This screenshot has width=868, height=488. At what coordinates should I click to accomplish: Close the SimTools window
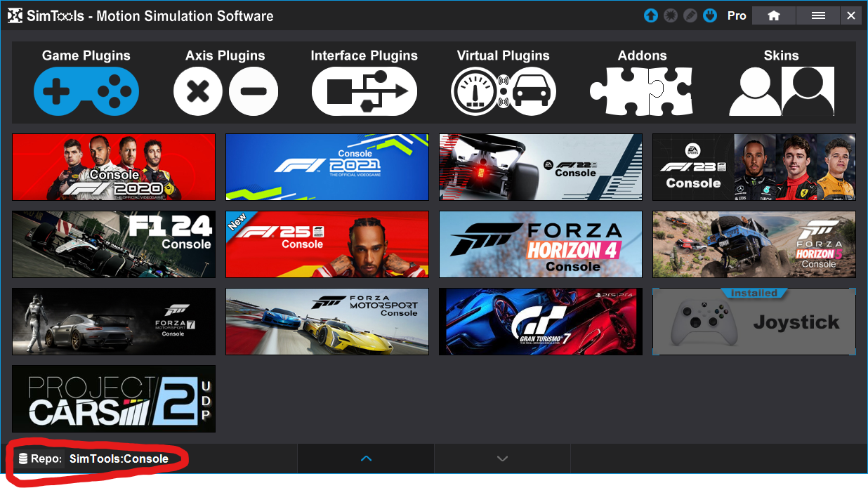pos(851,15)
